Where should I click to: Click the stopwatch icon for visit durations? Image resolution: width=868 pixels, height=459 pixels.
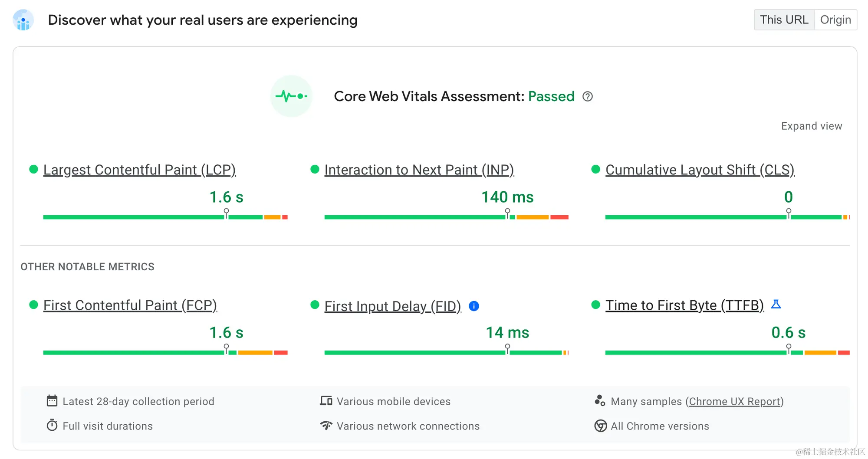52,426
